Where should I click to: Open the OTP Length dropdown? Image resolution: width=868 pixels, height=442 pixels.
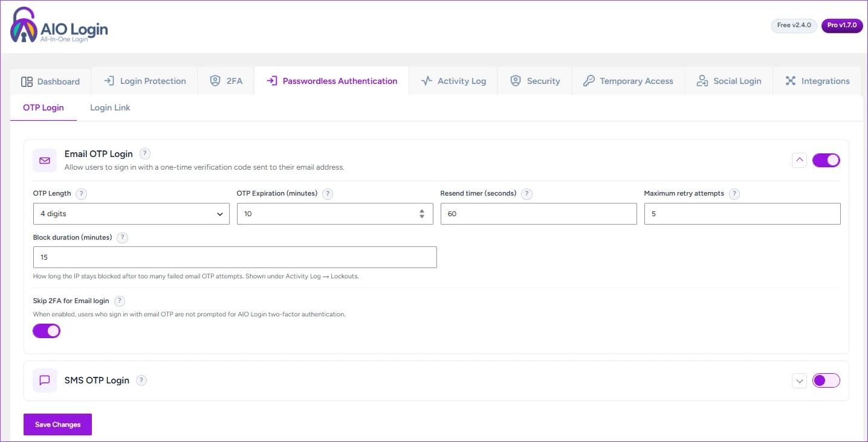pos(131,214)
